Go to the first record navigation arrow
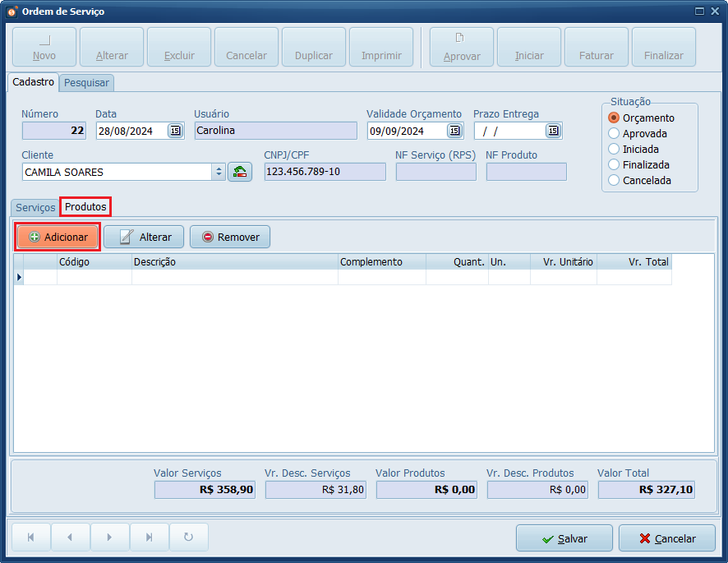Image resolution: width=728 pixels, height=563 pixels. (x=31, y=538)
